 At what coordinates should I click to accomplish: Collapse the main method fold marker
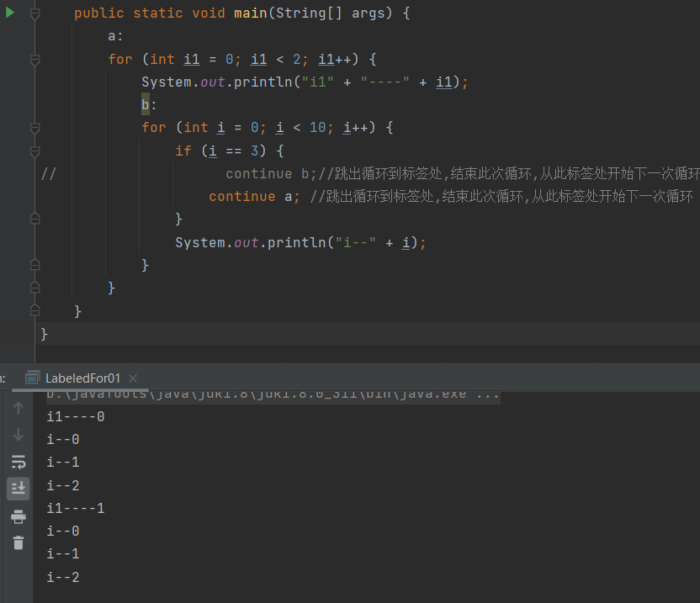point(34,13)
